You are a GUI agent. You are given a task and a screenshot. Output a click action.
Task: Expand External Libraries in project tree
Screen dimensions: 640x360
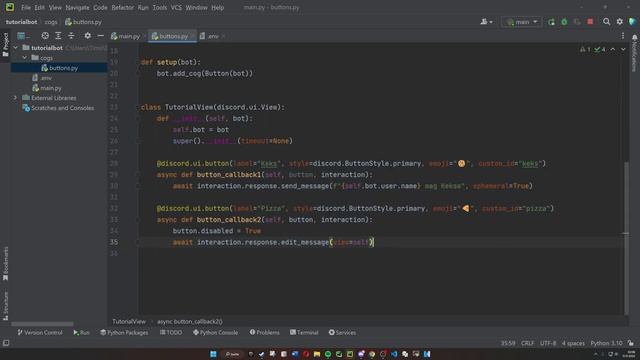coord(16,98)
